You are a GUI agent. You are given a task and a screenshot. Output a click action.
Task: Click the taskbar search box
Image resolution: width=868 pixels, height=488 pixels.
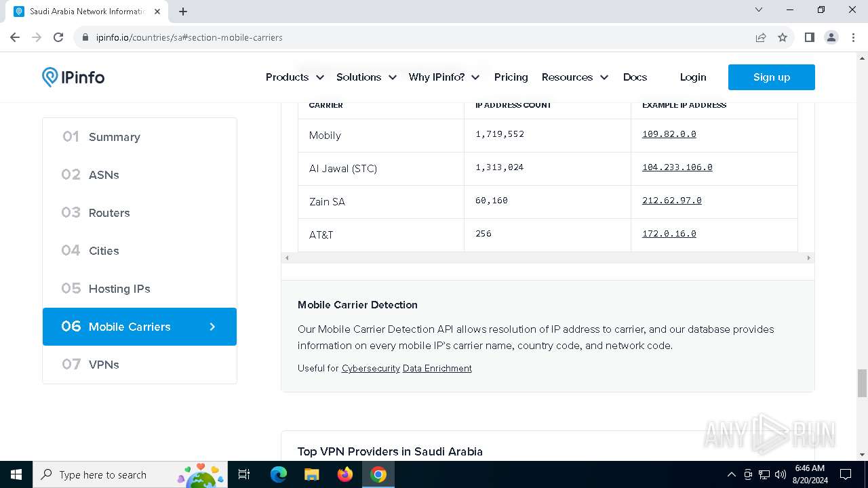pos(132,474)
